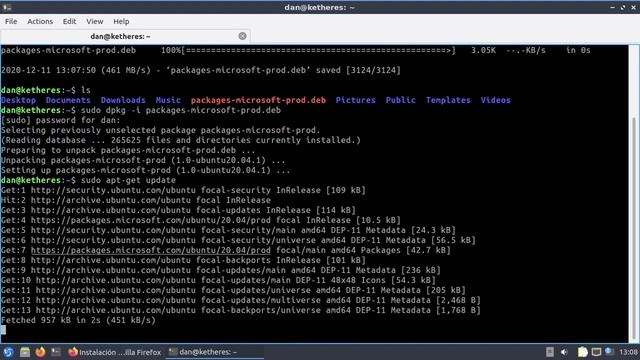Click red packages-microsoft-prod.deb in ls output
This screenshot has width=640, height=360.
tap(258, 100)
